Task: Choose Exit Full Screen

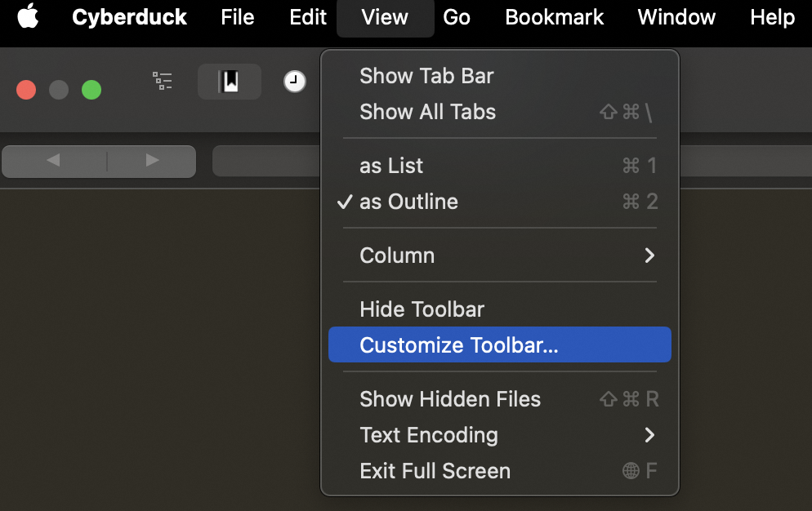Action: (x=435, y=471)
